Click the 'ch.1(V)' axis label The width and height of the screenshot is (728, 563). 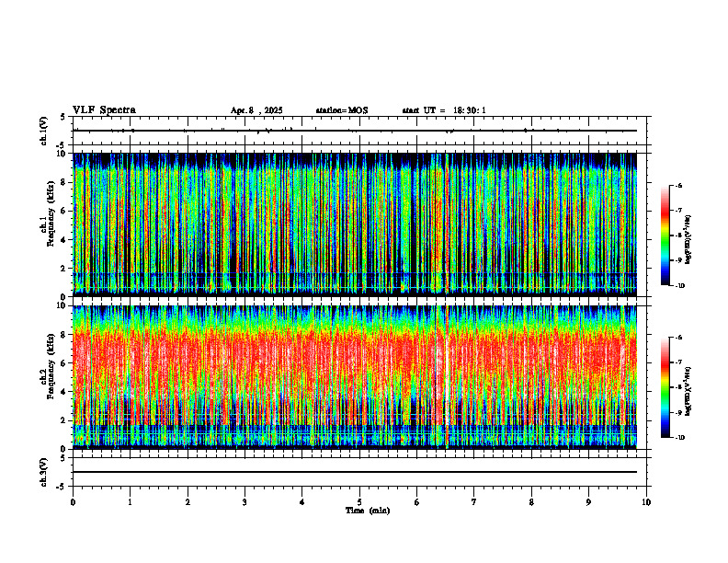tap(44, 131)
